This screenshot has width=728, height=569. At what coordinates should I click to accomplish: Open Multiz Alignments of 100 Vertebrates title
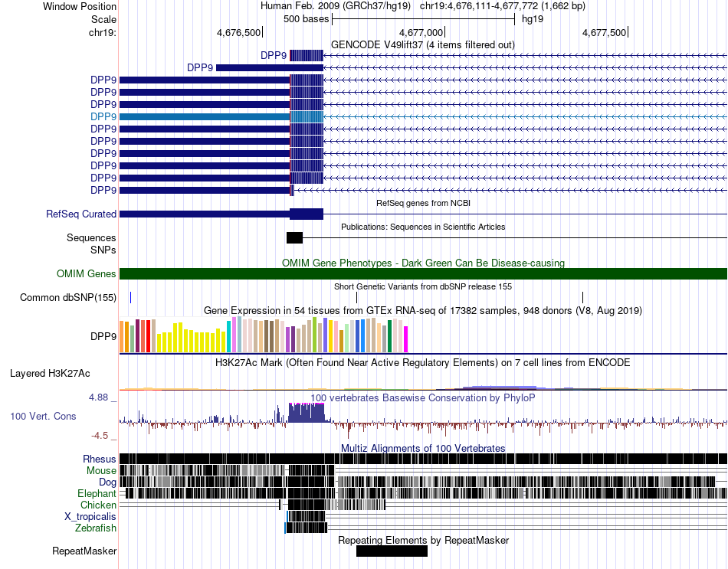click(x=423, y=448)
